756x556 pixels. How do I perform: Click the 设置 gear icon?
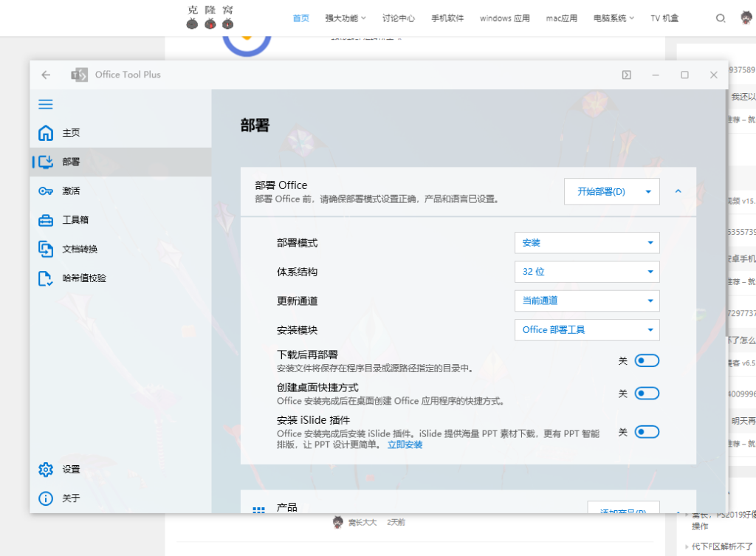click(46, 469)
